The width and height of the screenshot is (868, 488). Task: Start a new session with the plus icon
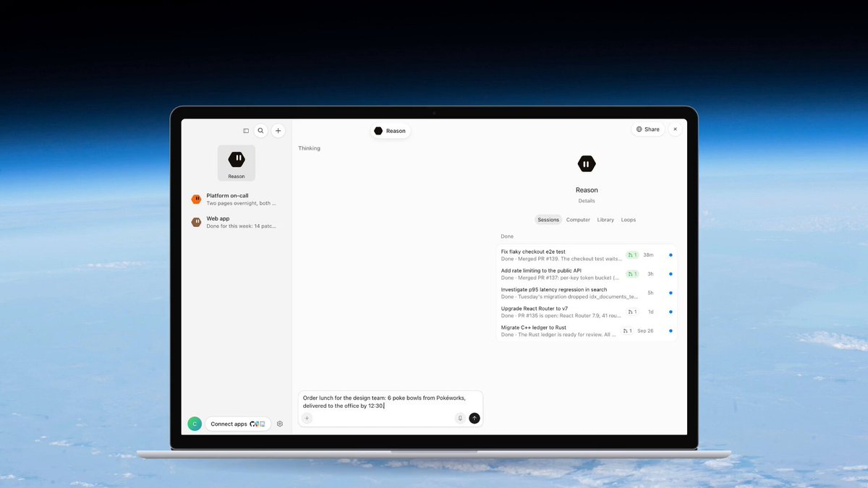278,131
